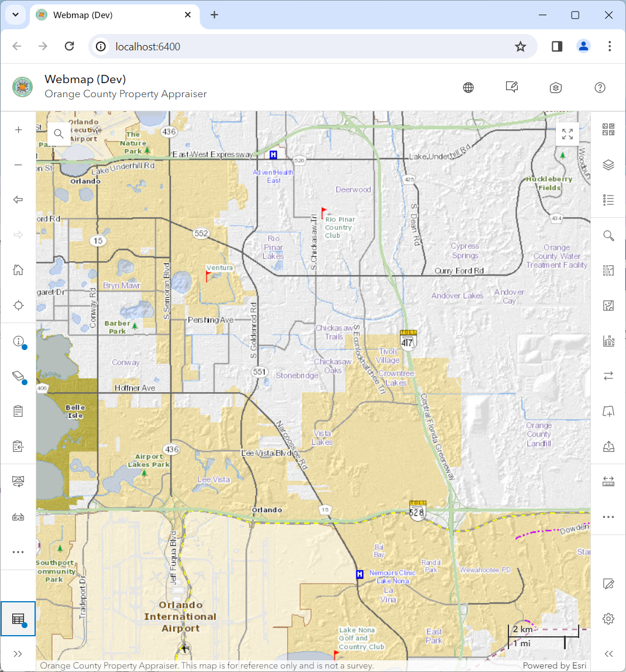Open more tools via the right sidebar ellipsis

coord(608,517)
